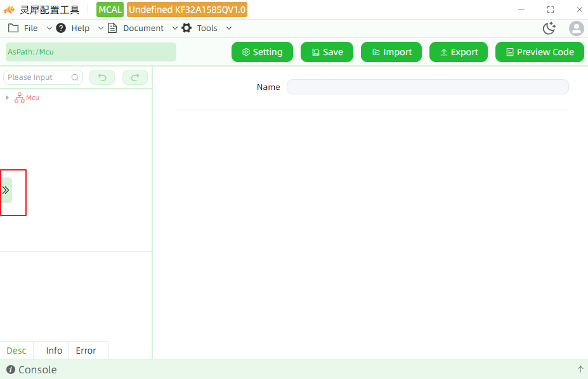The width and height of the screenshot is (588, 379).
Task: Click the folder icon beside File
Action: [x=13, y=28]
